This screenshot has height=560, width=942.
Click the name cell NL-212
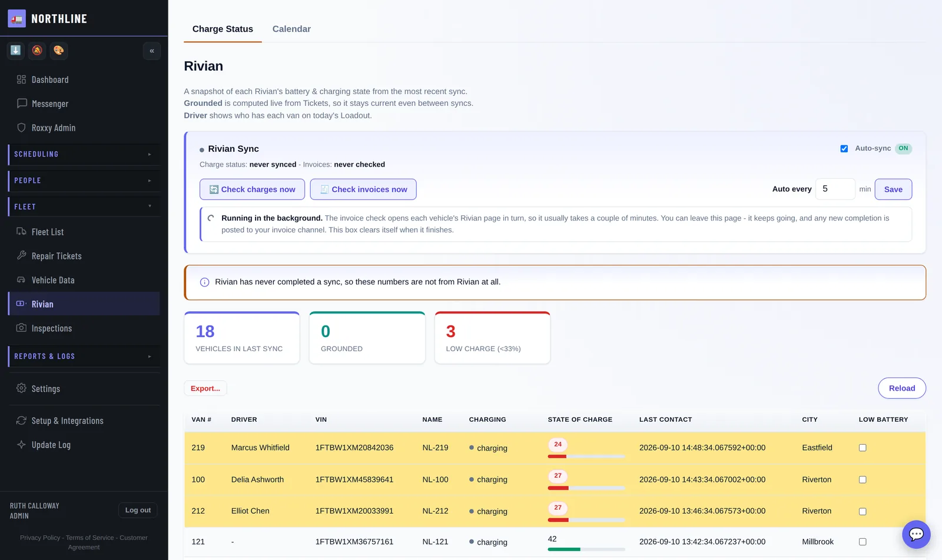pos(435,511)
